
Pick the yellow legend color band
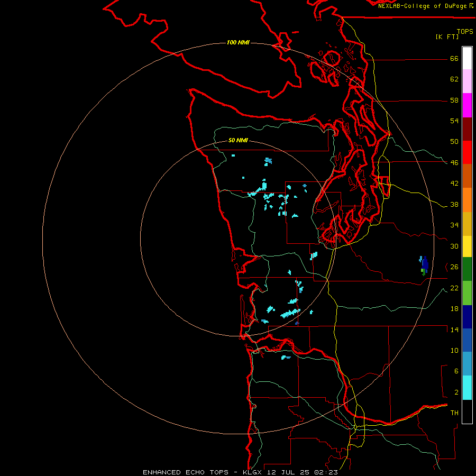[467, 246]
